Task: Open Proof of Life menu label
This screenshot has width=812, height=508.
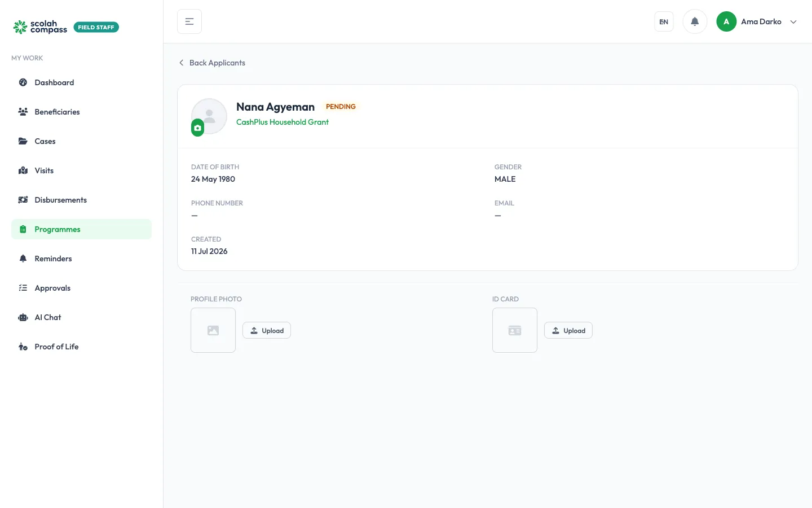Action: pos(56,347)
